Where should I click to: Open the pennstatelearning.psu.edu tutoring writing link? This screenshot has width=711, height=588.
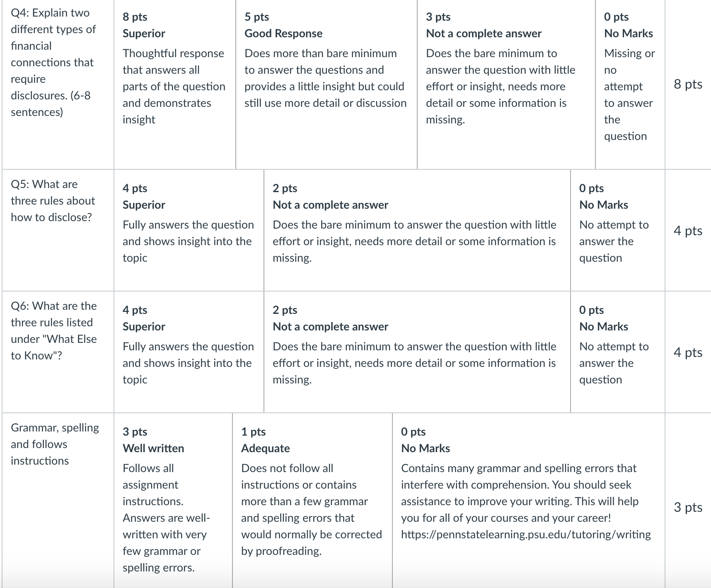click(526, 535)
